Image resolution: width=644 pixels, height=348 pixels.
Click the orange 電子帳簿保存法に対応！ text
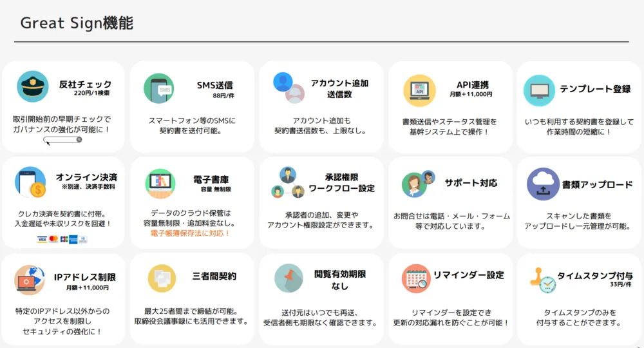(x=190, y=233)
